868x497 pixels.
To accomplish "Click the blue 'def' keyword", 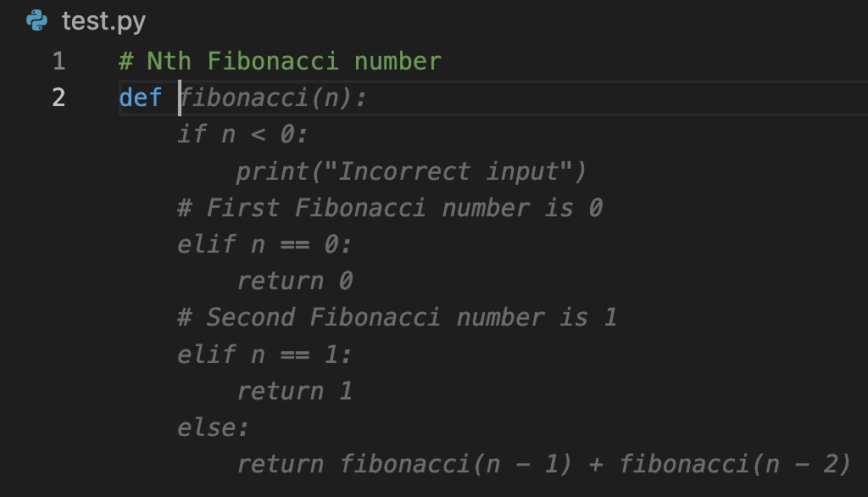I will click(140, 98).
